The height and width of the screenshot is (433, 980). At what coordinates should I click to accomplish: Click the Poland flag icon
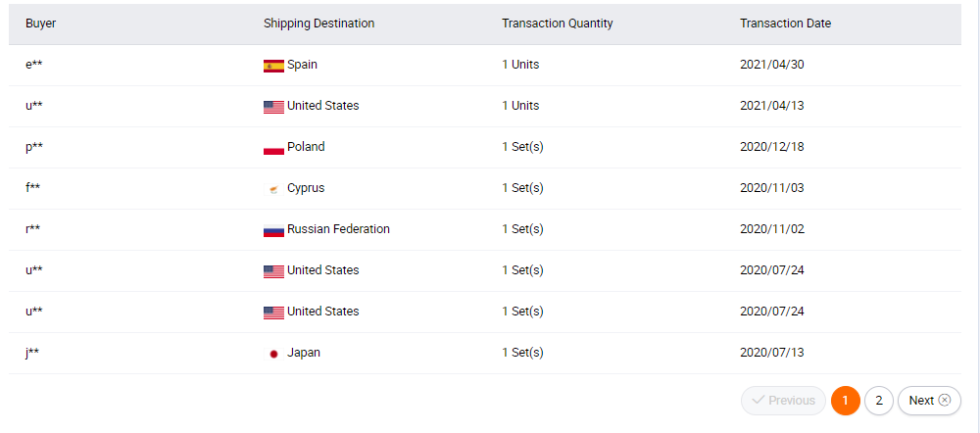point(273,148)
